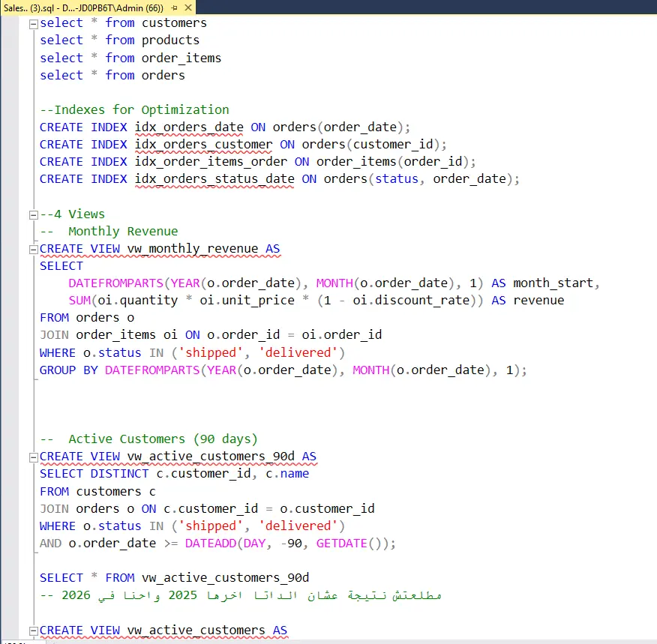This screenshot has width=657, height=644.
Task: Collapse the vw_monthly_revenue CREATE VIEW block
Action: (34, 250)
